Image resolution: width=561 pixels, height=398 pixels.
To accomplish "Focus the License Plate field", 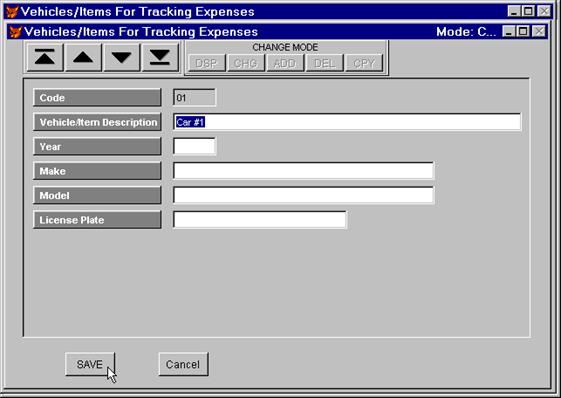I will tap(260, 220).
